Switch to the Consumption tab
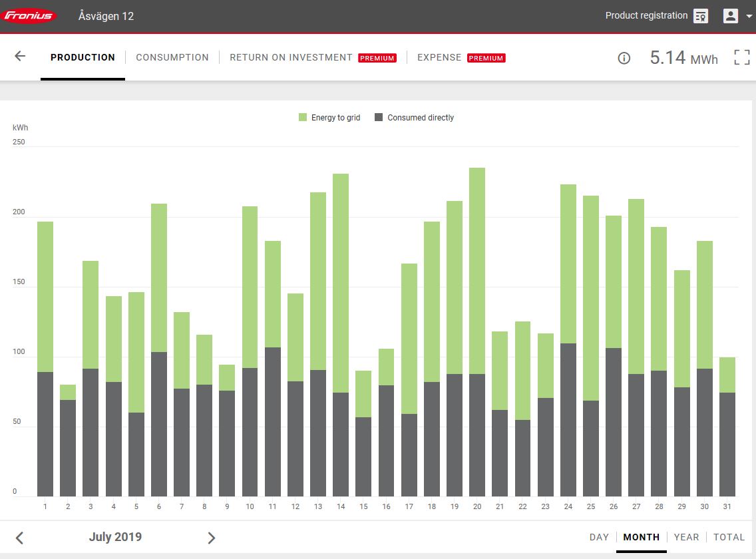This screenshot has height=559, width=756. [172, 58]
